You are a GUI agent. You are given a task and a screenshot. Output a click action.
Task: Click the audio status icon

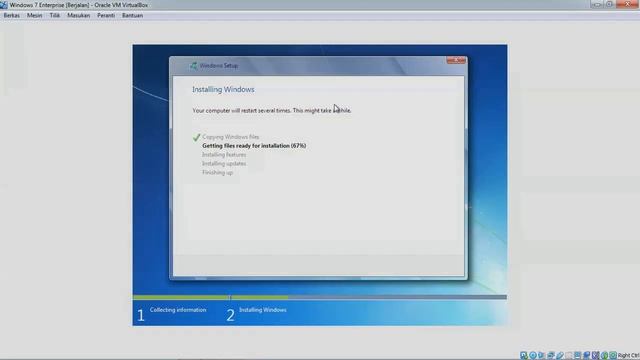(x=541, y=356)
